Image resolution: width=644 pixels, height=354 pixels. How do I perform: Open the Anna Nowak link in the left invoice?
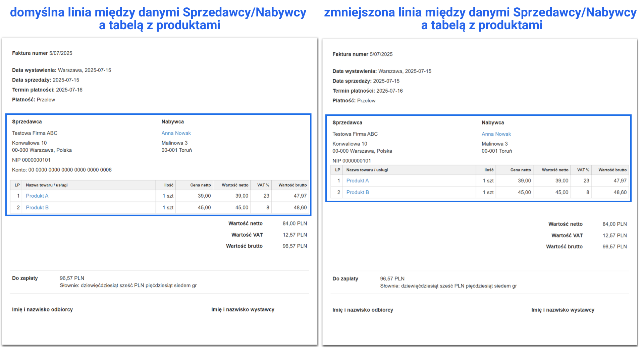176,133
